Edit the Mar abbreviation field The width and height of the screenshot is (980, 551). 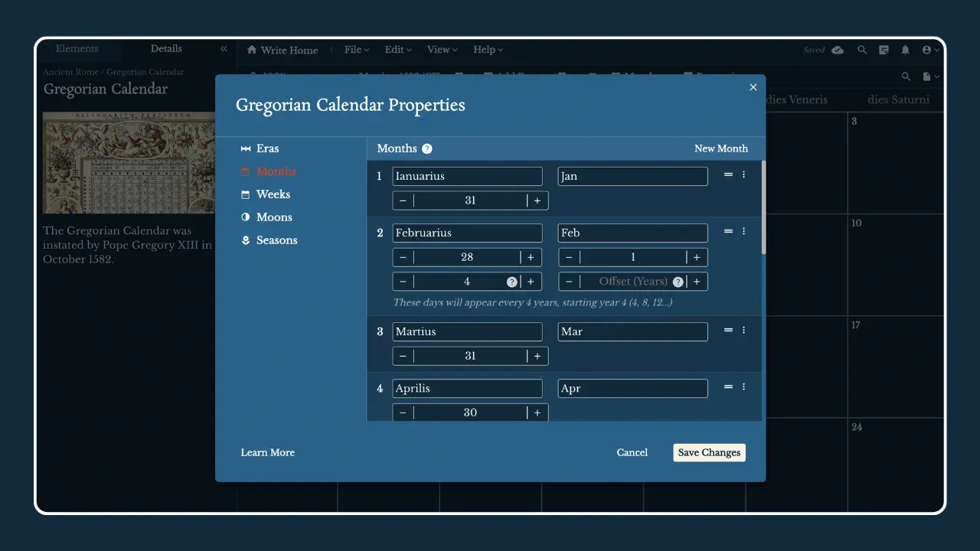tap(632, 331)
